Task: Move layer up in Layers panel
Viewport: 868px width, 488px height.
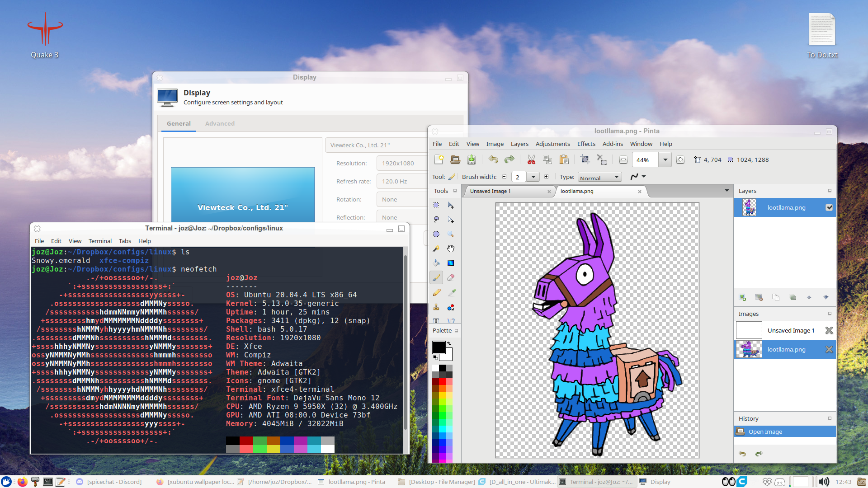Action: [809, 297]
